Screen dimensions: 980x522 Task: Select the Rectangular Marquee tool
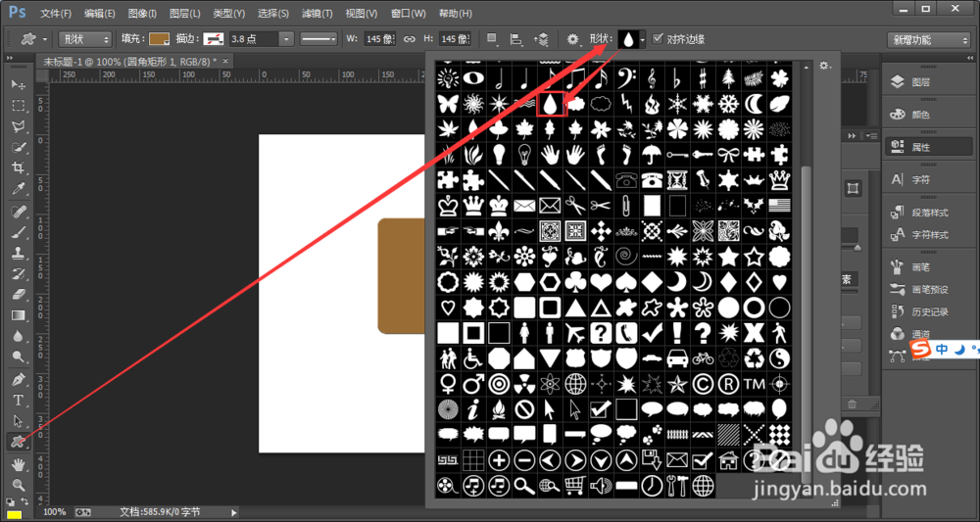click(19, 106)
